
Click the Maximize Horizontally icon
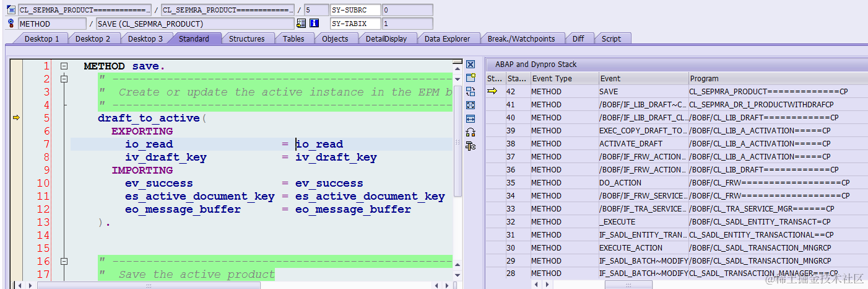(471, 118)
